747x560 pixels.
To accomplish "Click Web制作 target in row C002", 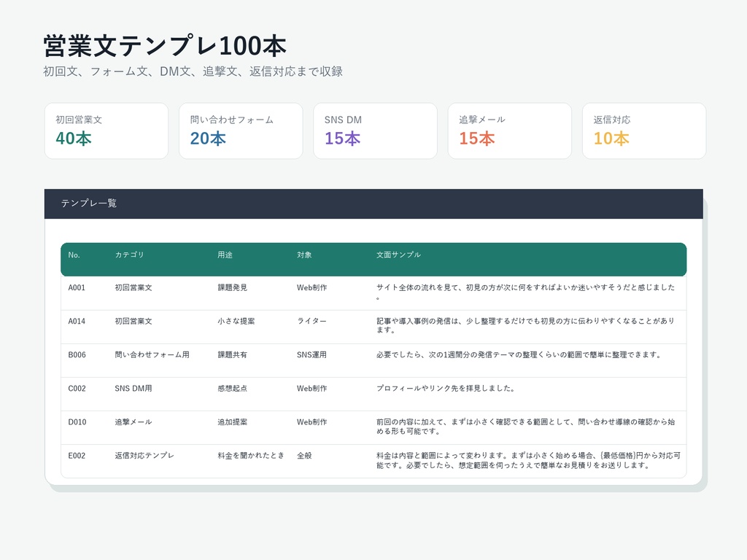I will pyautogui.click(x=312, y=389).
